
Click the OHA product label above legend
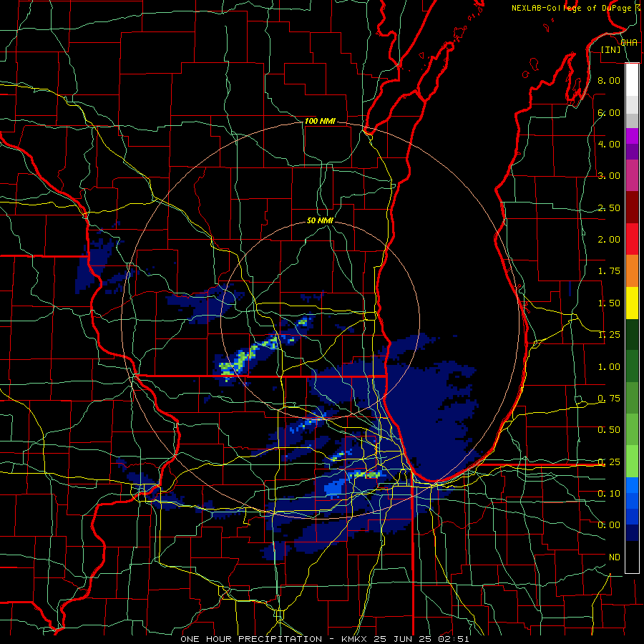click(x=629, y=43)
